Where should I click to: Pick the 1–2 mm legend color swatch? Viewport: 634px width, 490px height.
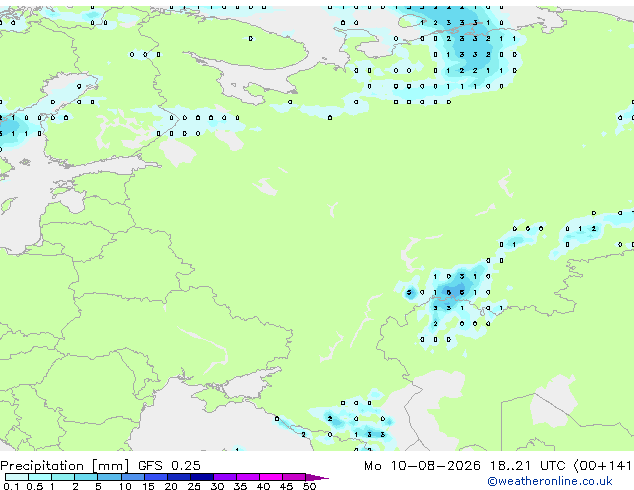63,477
